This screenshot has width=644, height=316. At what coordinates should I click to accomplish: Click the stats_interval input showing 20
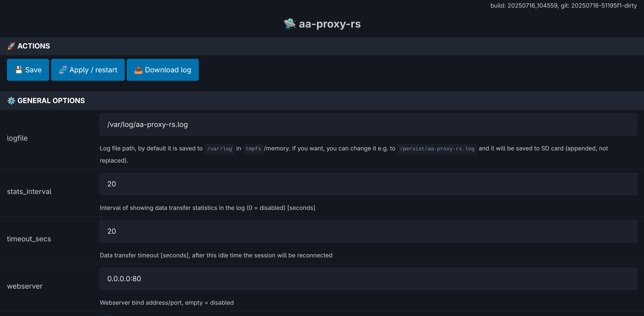pos(368,184)
